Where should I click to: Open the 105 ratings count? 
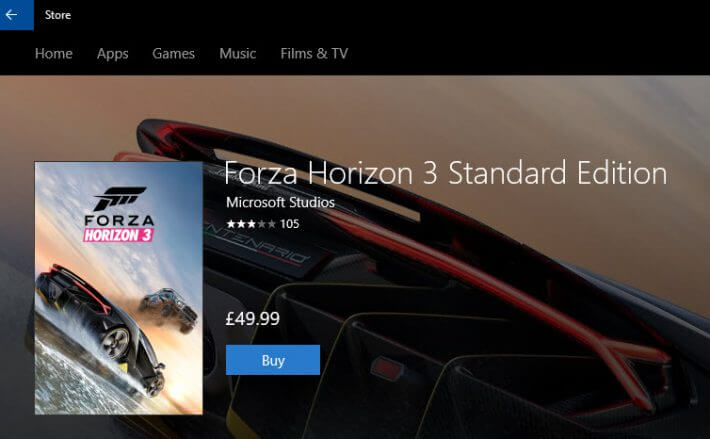(290, 224)
